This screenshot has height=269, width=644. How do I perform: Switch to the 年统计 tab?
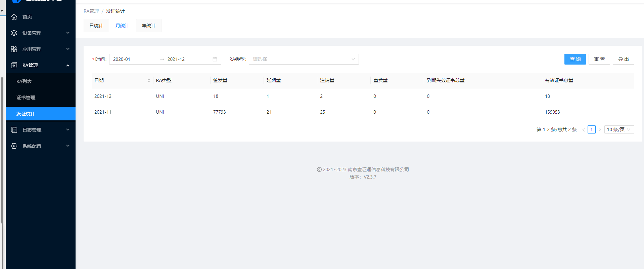click(149, 26)
